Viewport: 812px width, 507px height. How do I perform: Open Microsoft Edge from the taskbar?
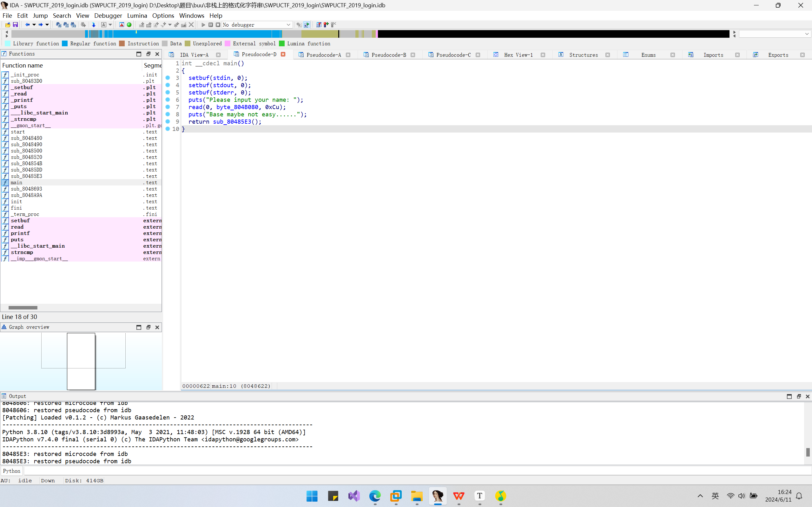point(375,496)
